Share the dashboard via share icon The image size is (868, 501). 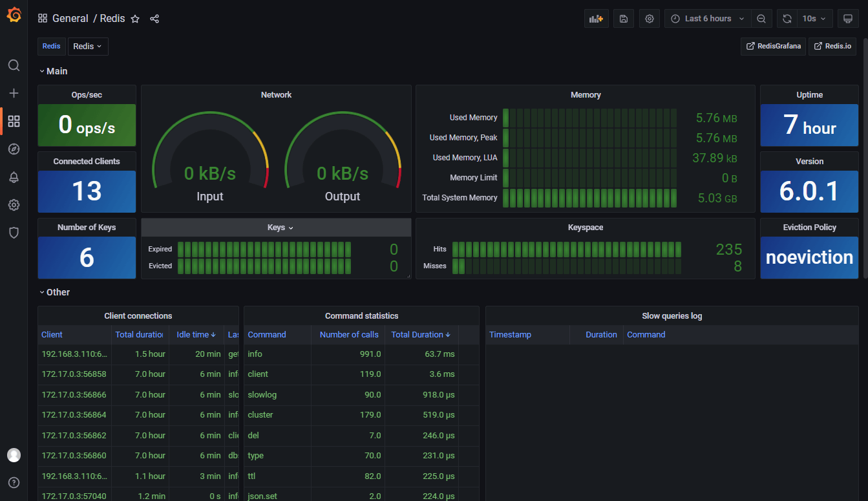(x=154, y=19)
